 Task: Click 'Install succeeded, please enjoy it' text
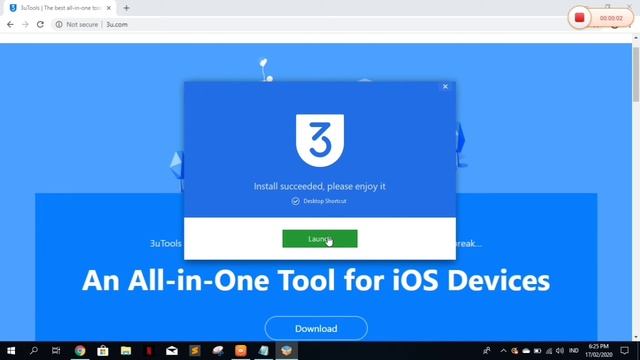(320, 187)
